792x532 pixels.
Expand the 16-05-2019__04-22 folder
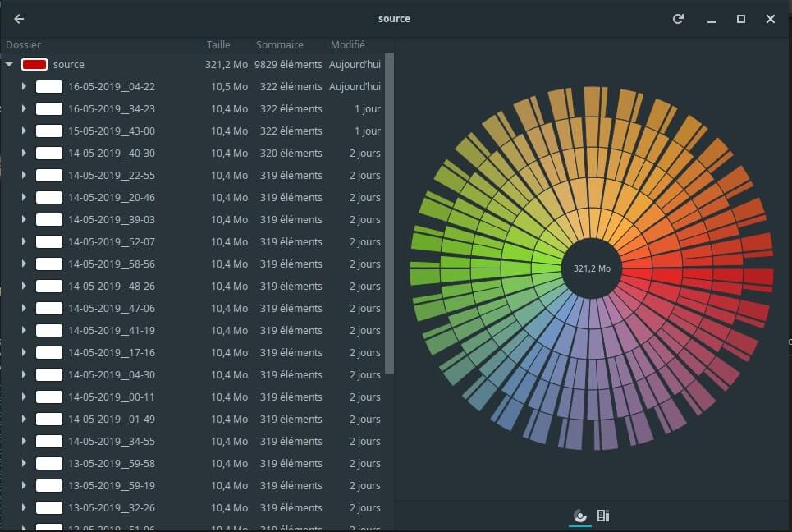24,86
